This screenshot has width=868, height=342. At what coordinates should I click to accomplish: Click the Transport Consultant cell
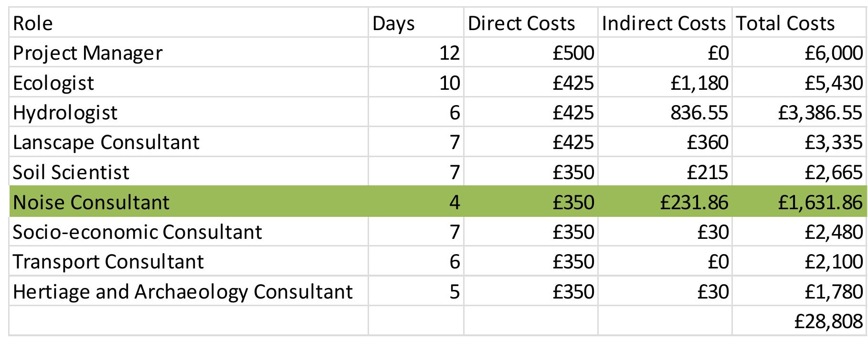tap(189, 262)
